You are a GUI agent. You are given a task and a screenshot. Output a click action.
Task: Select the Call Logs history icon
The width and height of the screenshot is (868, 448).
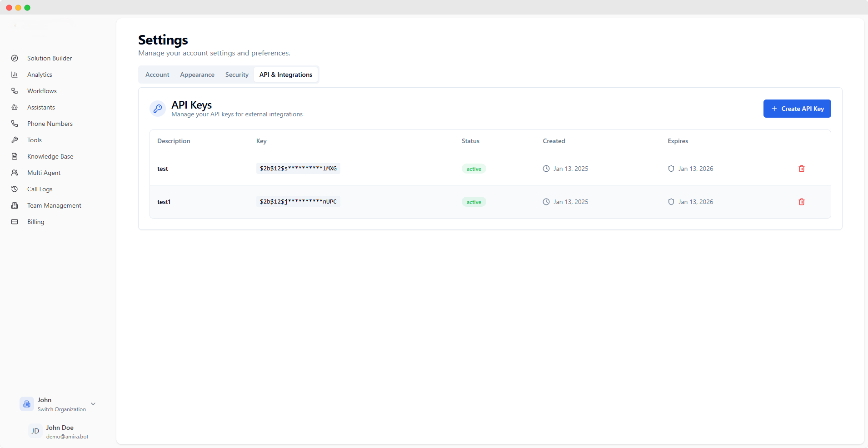15,189
